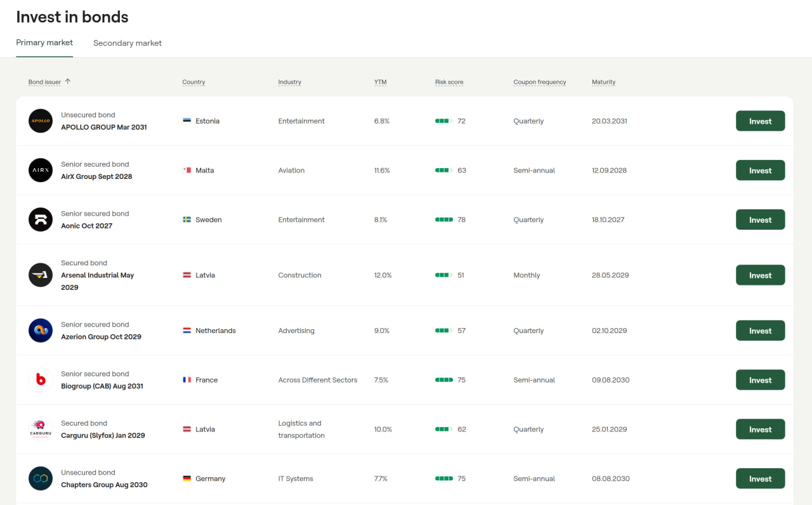The width and height of the screenshot is (812, 505).
Task: Click risk score bar for Arsenal Industrial
Action: tap(443, 275)
